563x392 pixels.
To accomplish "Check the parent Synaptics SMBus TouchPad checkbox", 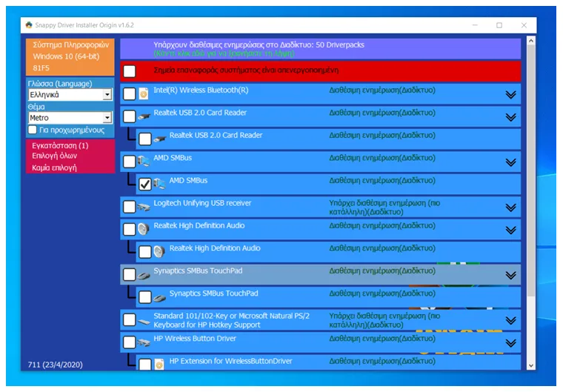I will click(x=129, y=274).
